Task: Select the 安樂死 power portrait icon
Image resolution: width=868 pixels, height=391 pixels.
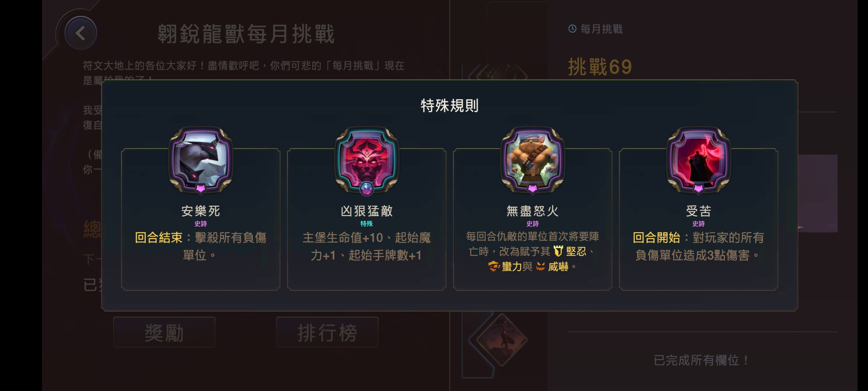Action: tap(201, 159)
